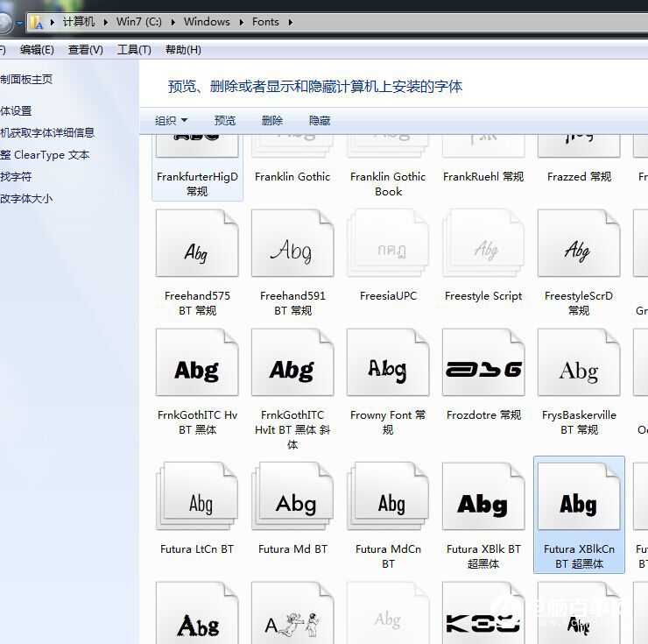
Task: Click the 预览 toolbar button
Action: click(225, 120)
